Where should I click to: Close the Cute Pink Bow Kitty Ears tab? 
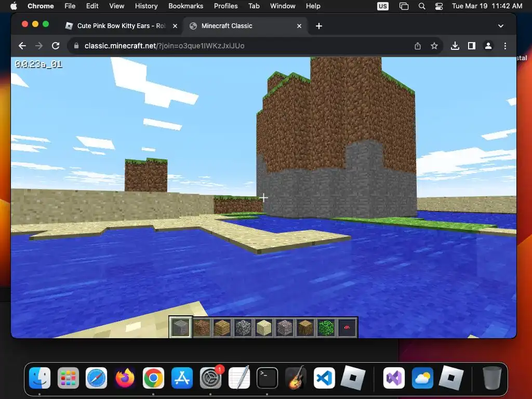175,26
